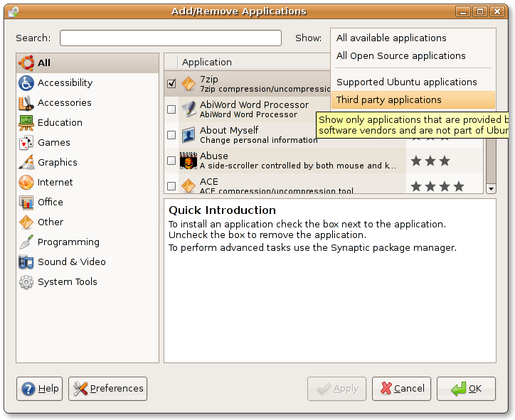Uncheck the 7zip checkbox
This screenshot has height=420, width=515.
(x=171, y=84)
